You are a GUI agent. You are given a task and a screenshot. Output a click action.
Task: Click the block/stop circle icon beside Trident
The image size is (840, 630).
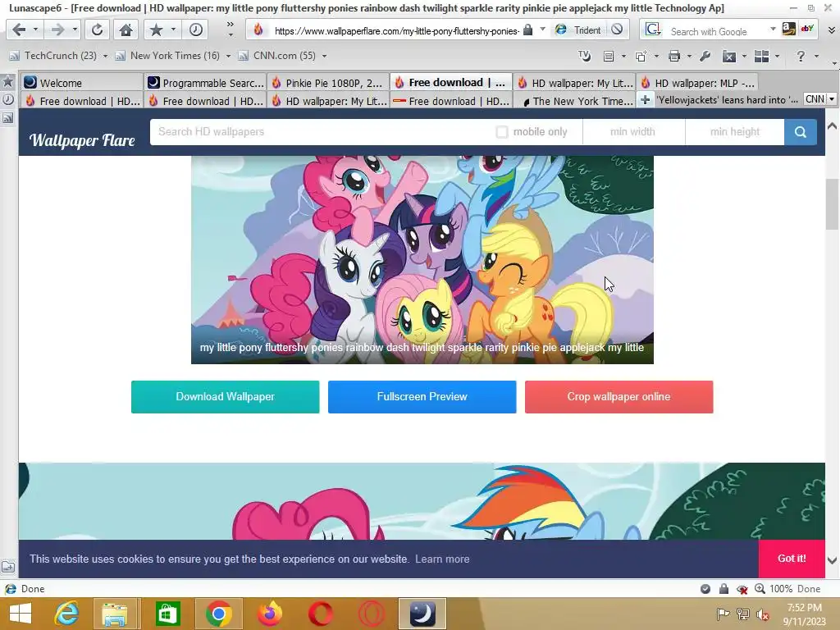617,30
